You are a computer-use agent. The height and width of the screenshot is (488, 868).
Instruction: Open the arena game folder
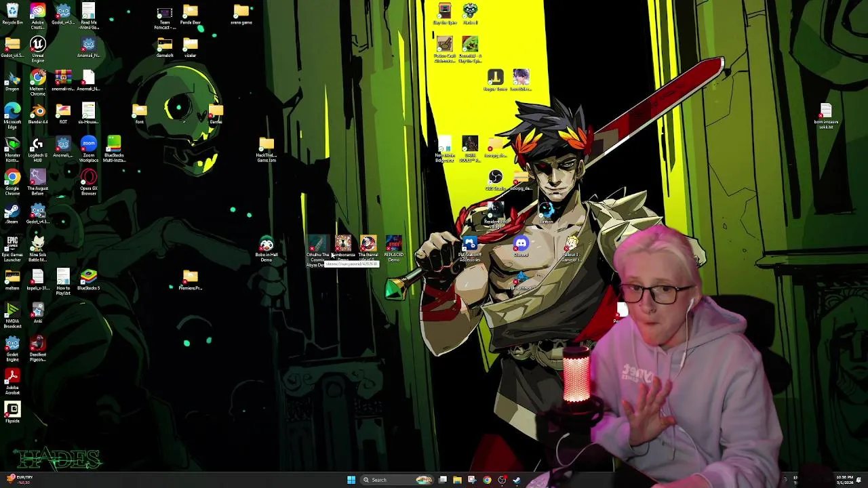click(x=241, y=14)
